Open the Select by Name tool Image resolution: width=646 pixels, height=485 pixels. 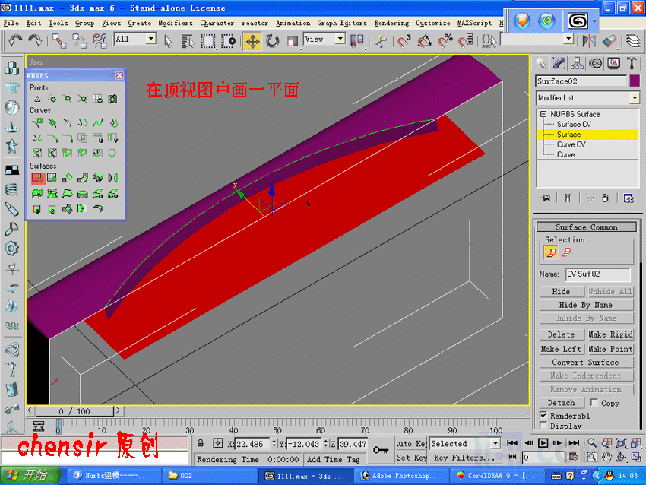click(x=187, y=40)
